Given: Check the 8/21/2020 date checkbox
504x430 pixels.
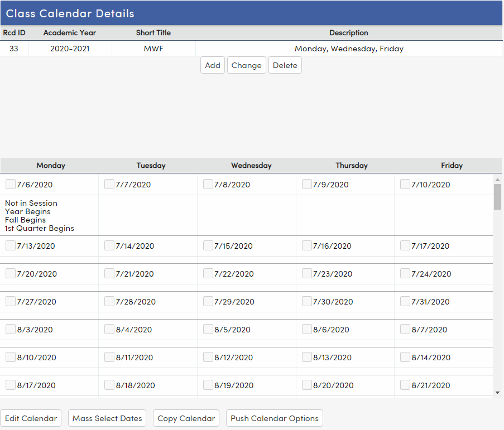Looking at the screenshot, I should (405, 385).
